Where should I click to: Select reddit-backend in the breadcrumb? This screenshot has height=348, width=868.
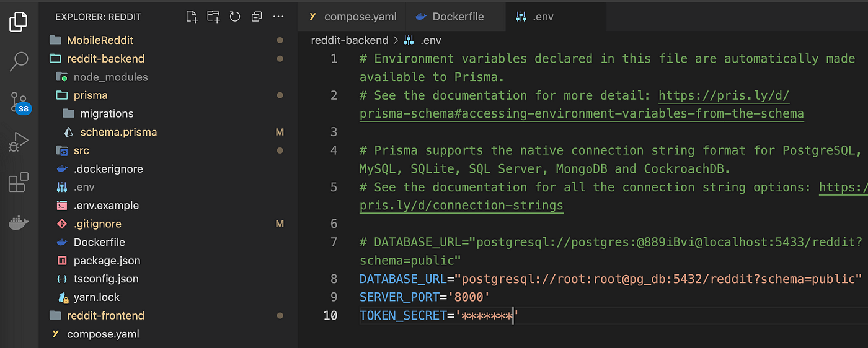[350, 40]
